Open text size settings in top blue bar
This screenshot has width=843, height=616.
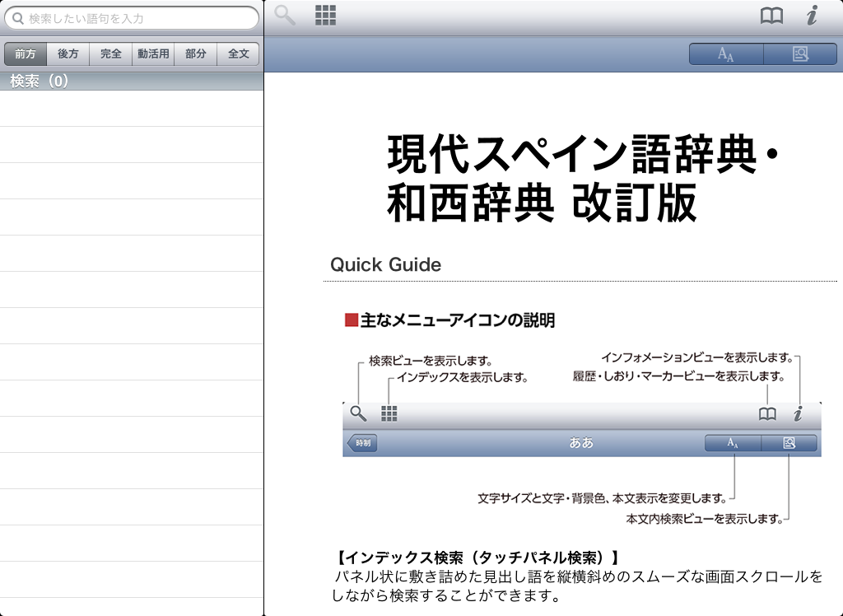[726, 54]
